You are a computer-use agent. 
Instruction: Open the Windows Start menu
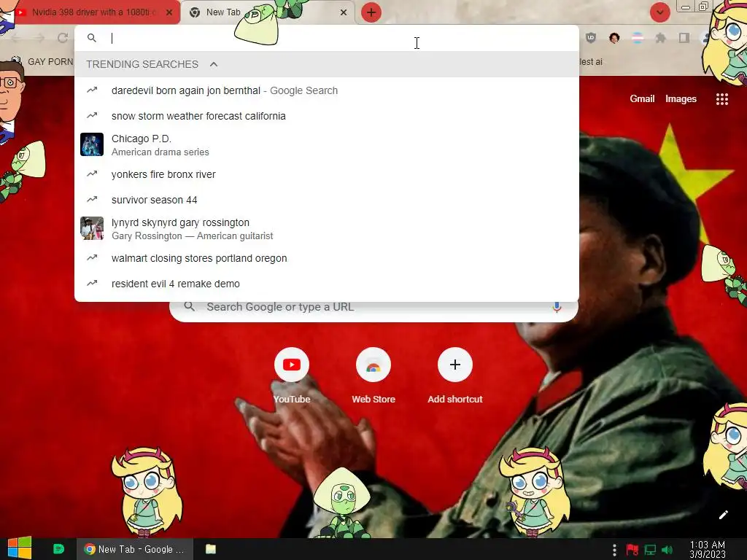point(20,548)
